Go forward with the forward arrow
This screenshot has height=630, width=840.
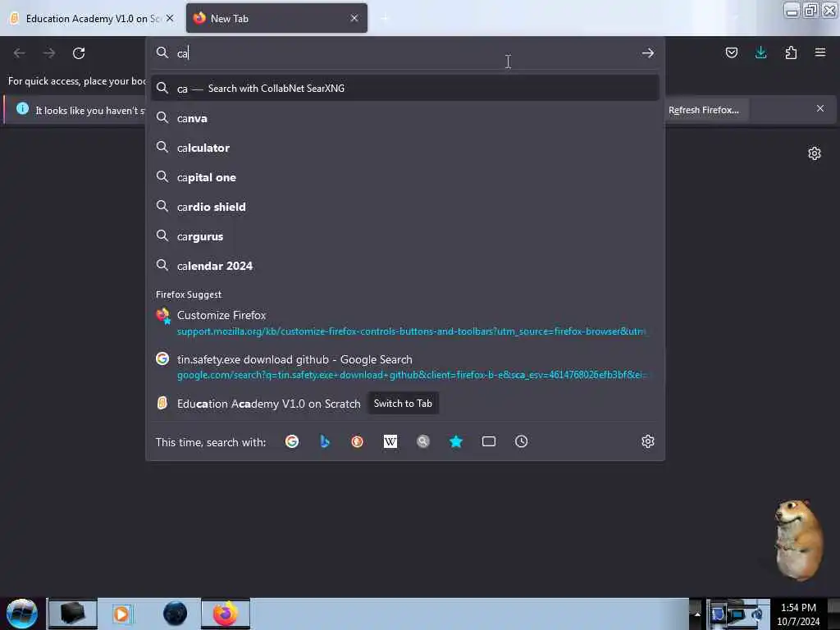pyautogui.click(x=48, y=53)
